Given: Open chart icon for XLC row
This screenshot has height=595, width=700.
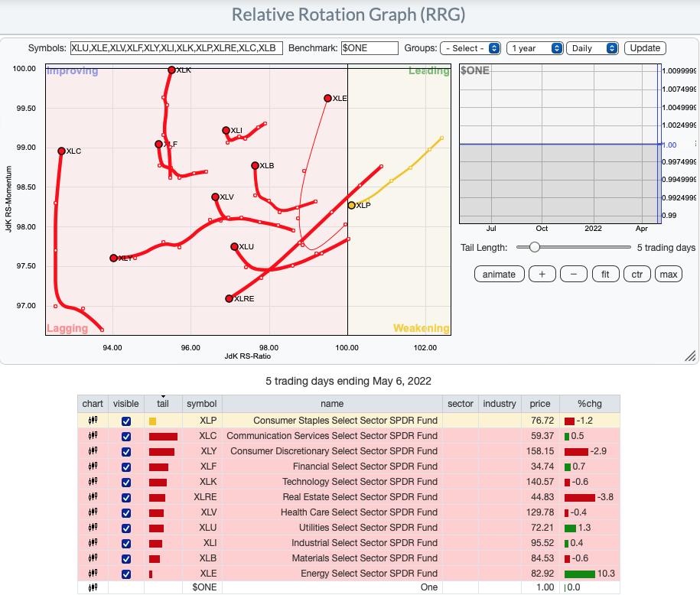Looking at the screenshot, I should [93, 436].
